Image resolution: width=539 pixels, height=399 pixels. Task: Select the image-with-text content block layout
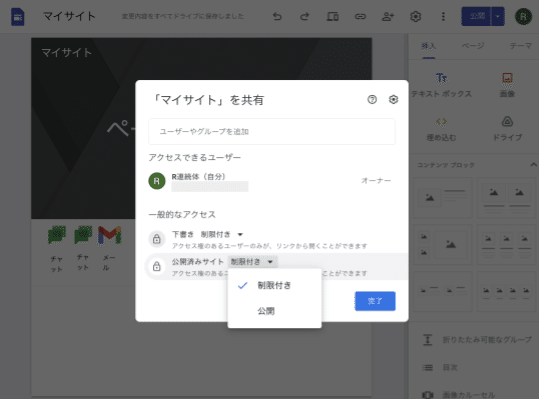pyautogui.click(x=443, y=198)
